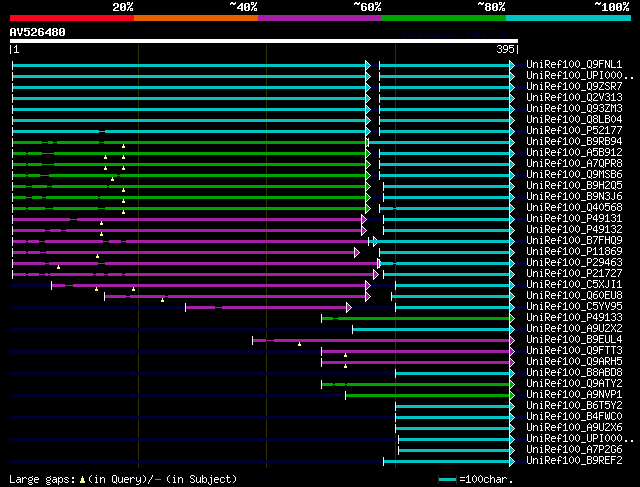Click the green alignment bar in P49133 row

click(416, 318)
